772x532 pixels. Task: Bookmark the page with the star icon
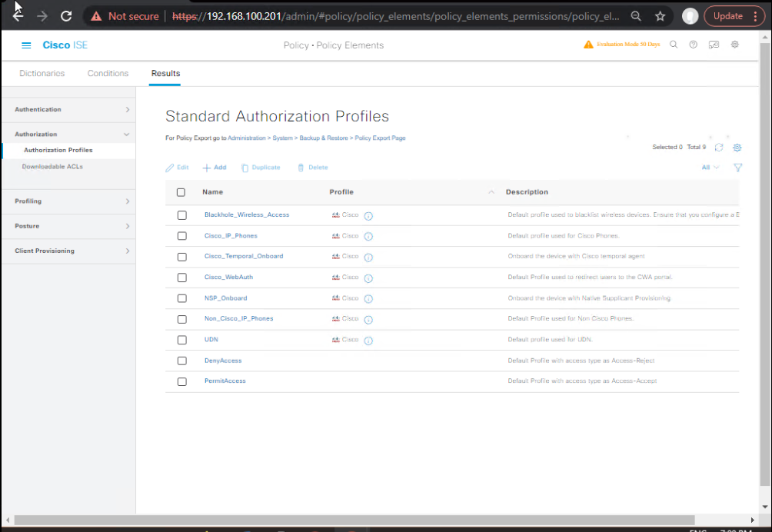point(661,16)
